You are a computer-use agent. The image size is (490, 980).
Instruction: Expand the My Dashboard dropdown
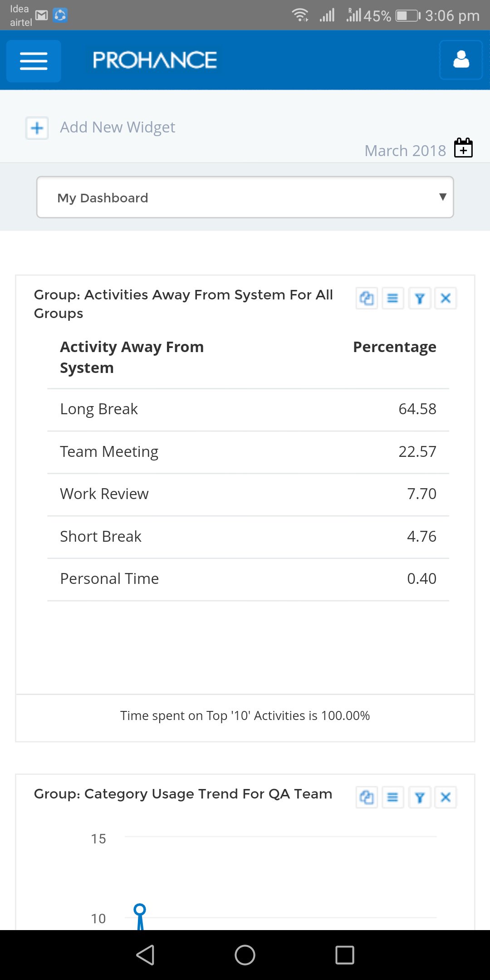coord(245,197)
